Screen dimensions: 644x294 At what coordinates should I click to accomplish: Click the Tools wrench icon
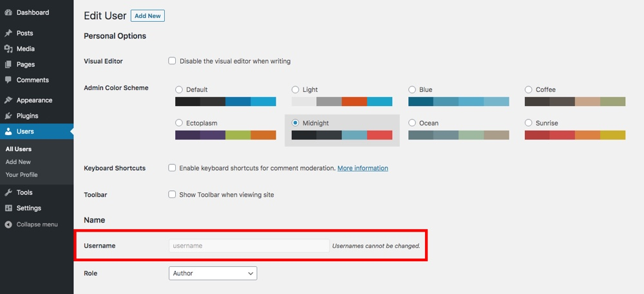(8, 192)
